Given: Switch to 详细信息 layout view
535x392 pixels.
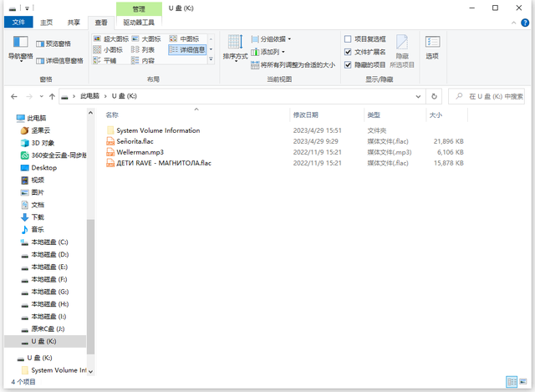Looking at the screenshot, I should click(187, 50).
